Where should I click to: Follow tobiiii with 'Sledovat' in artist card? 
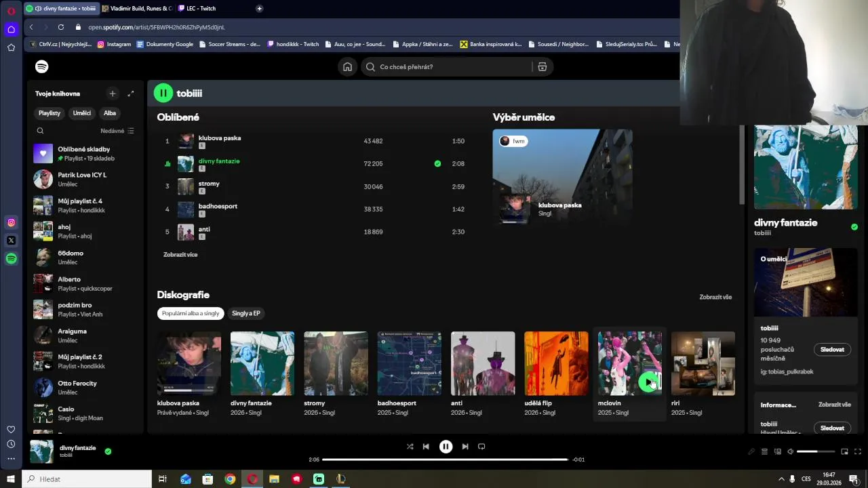coord(832,350)
